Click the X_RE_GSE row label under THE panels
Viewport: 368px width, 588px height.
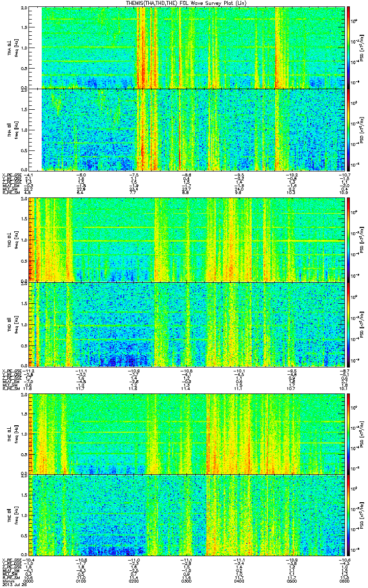coord(12,560)
